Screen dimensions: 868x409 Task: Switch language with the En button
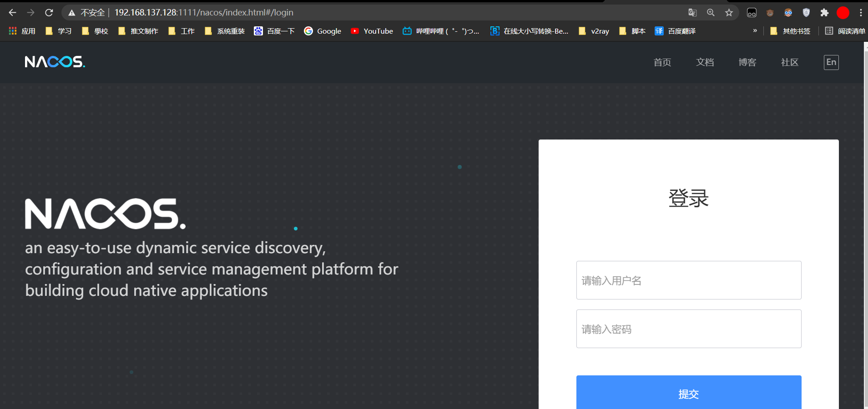(x=831, y=62)
